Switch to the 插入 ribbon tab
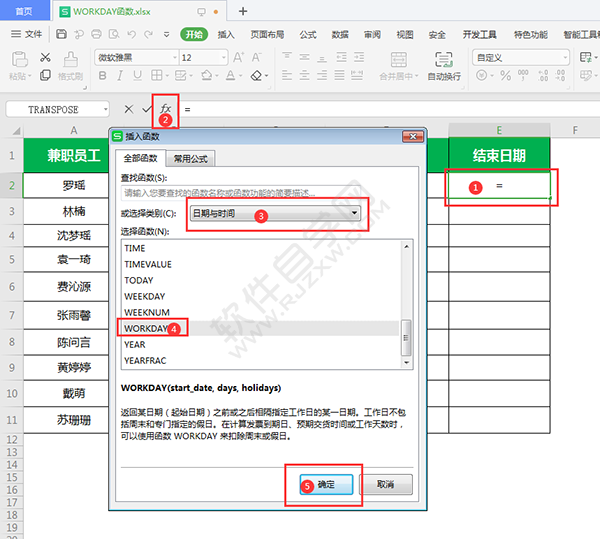600x539 pixels. click(x=226, y=35)
